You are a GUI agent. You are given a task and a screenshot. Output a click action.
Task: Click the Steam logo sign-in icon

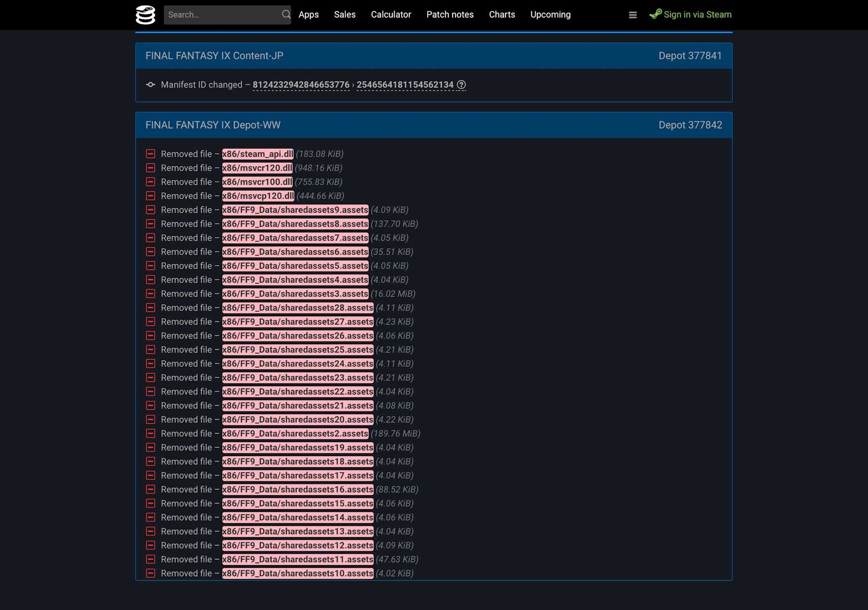coord(655,14)
